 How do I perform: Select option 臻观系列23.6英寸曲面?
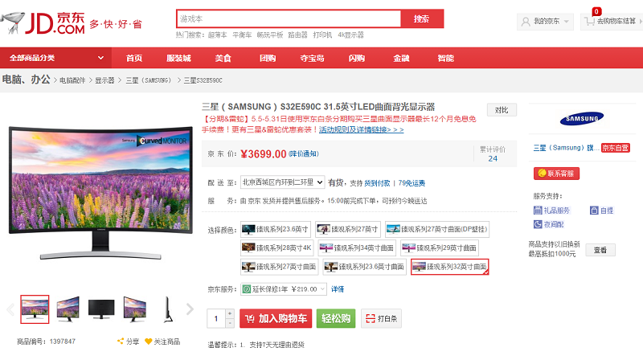coord(365,267)
